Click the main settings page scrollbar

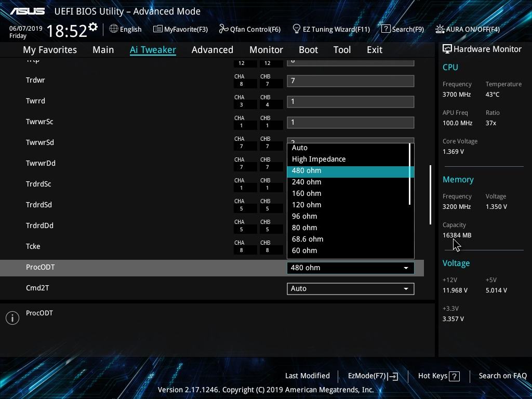(430, 195)
